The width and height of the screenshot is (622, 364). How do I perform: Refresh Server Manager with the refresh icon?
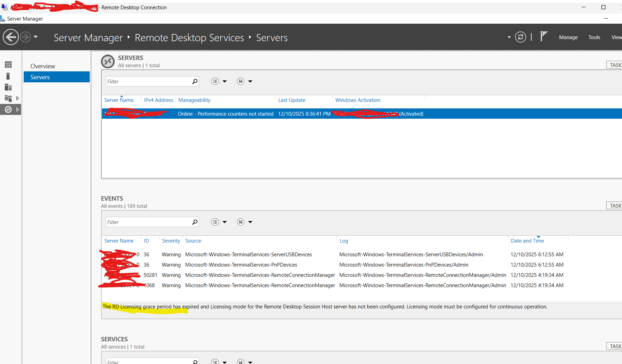point(520,37)
